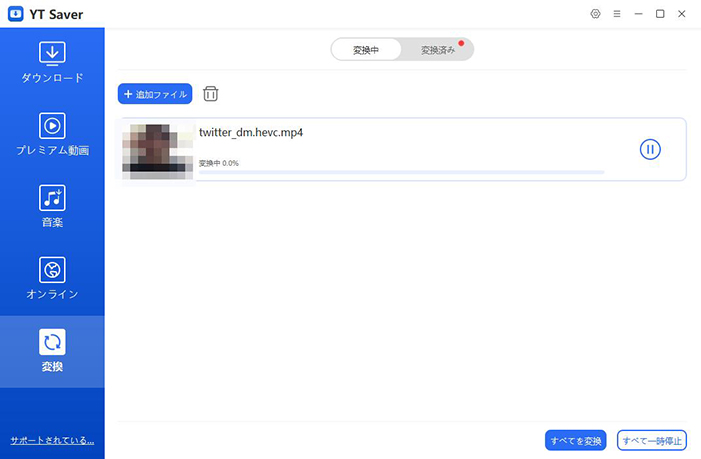Switch to the 変換中 tab
Screen dimensions: 701x459
tap(366, 50)
